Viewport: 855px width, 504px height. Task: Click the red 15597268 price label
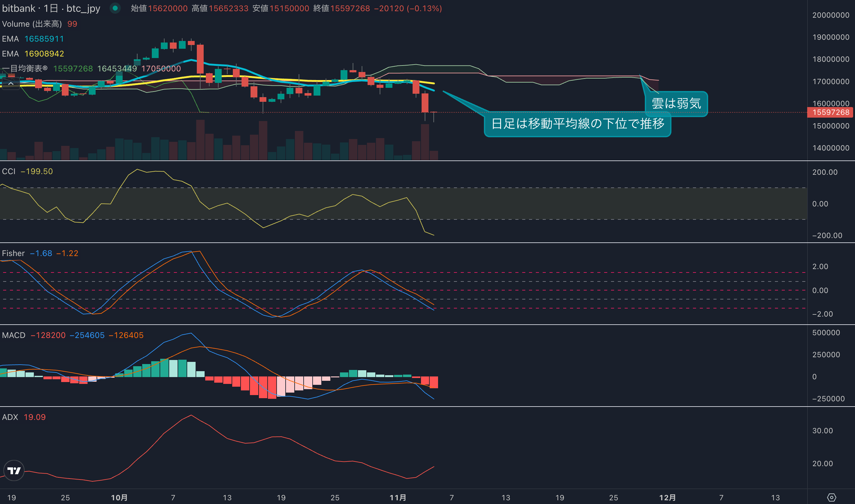[x=830, y=112]
